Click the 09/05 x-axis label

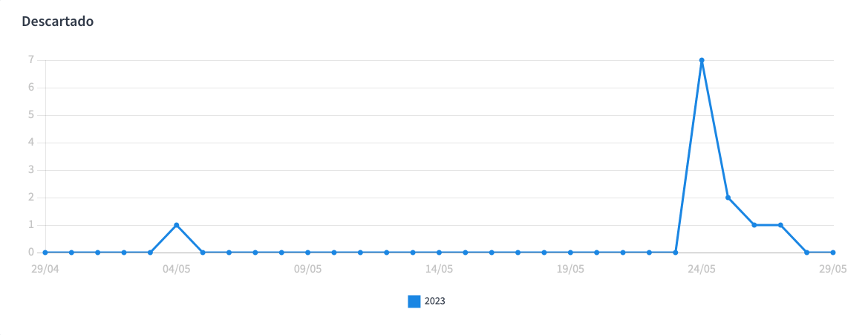click(307, 269)
